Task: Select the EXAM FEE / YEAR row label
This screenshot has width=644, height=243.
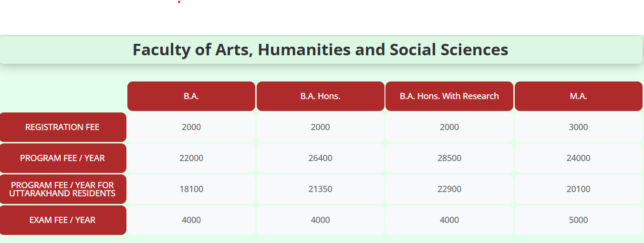Action: pos(62,220)
